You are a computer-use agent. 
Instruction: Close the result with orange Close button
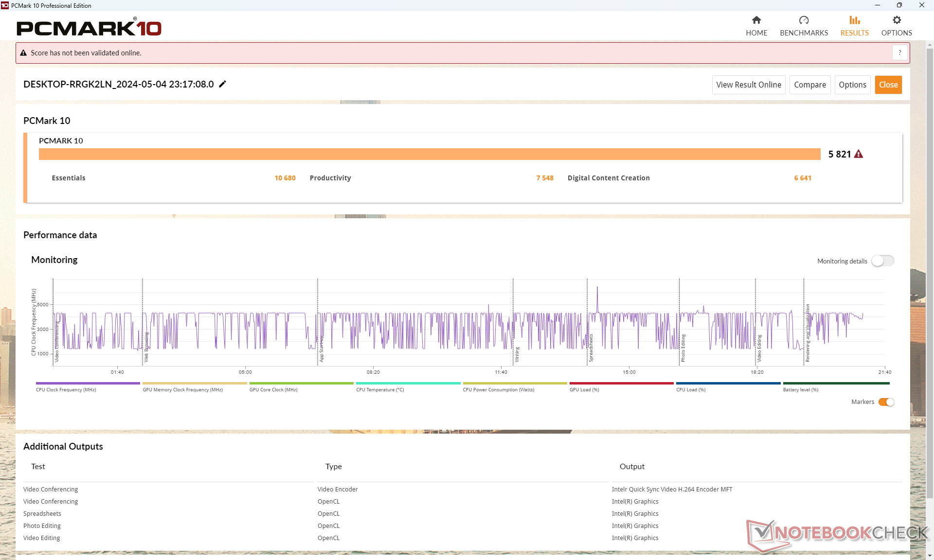(x=888, y=85)
